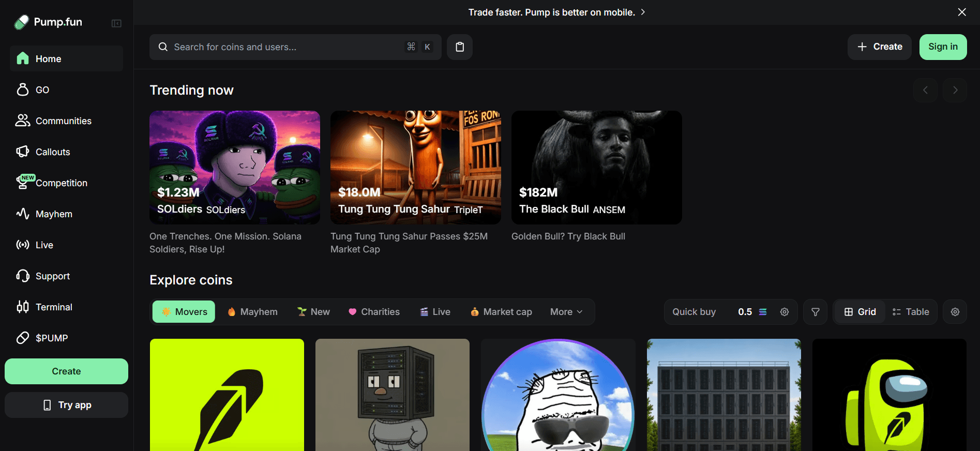Screen dimensions: 980x451
Task: Show previous trending coins
Action: 925,90
